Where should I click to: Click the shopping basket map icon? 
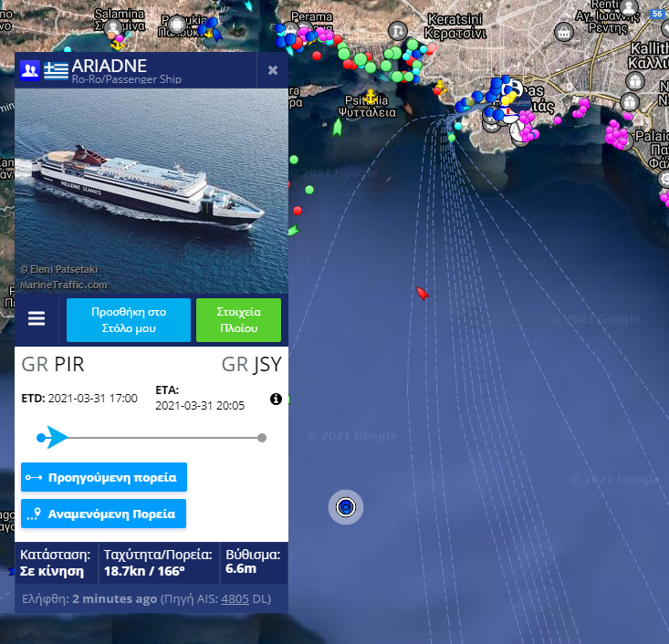click(x=564, y=32)
